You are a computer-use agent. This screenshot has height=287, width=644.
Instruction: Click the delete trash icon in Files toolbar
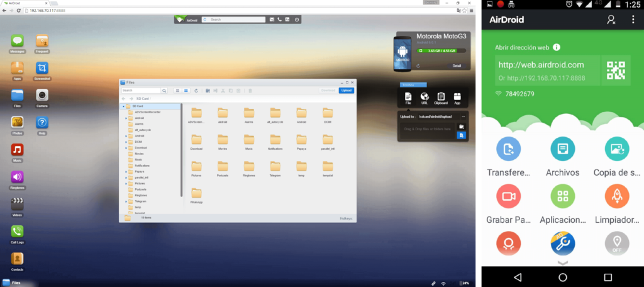(250, 91)
